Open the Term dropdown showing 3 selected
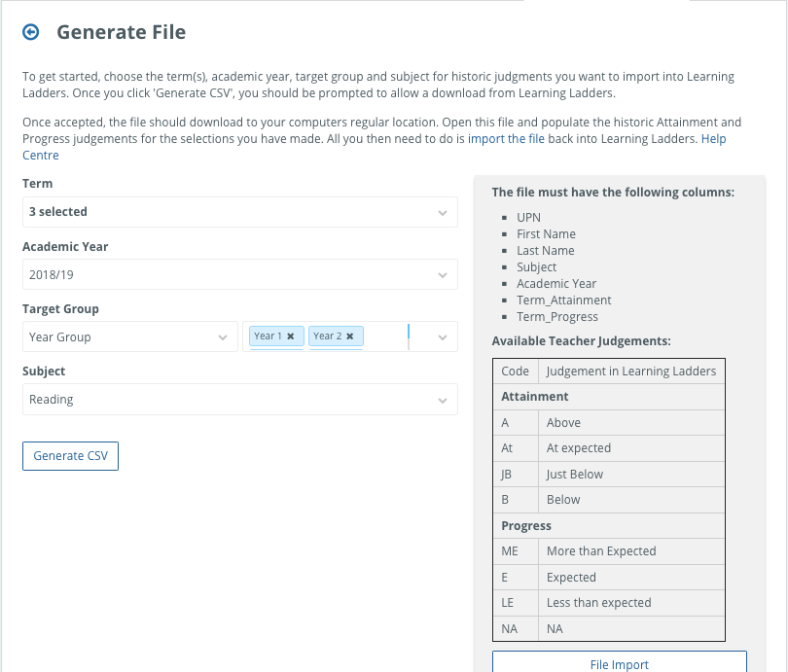788x672 pixels. pos(229,212)
